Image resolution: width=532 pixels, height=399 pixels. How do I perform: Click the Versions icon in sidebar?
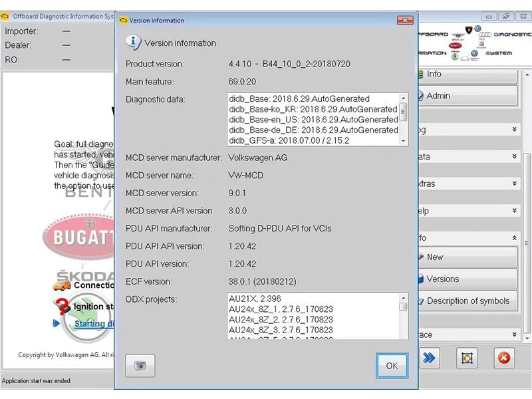tap(421, 279)
